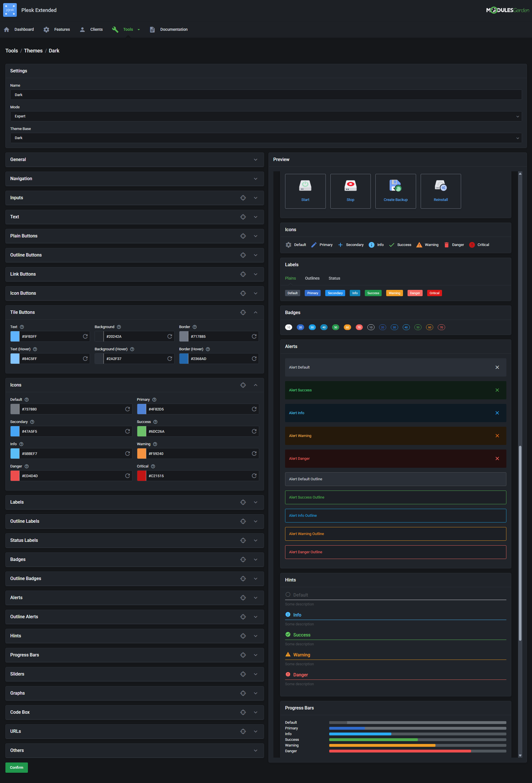This screenshot has width=532, height=783.
Task: Go to Themes in the breadcrumb
Action: point(33,51)
